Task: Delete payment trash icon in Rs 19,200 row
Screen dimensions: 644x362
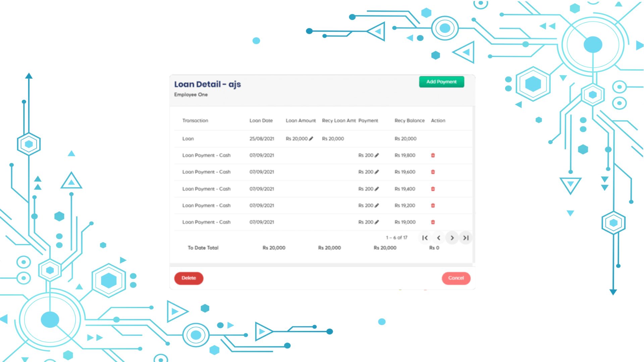Action: coord(433,205)
